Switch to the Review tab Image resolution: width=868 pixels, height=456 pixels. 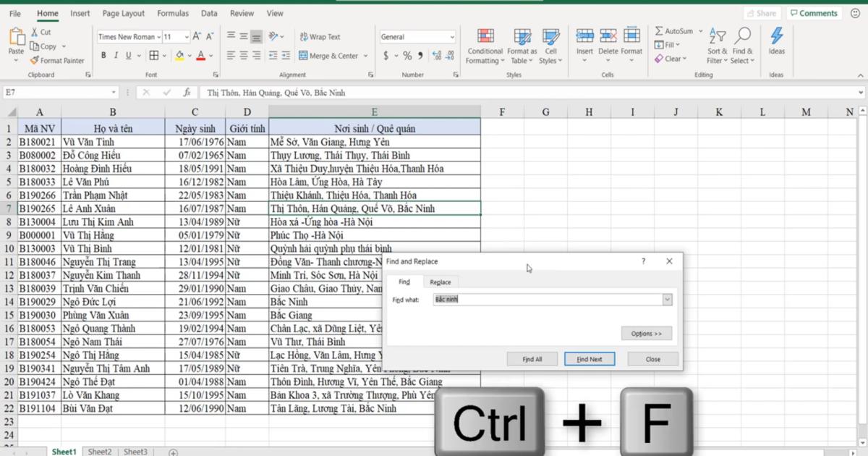pyautogui.click(x=242, y=14)
